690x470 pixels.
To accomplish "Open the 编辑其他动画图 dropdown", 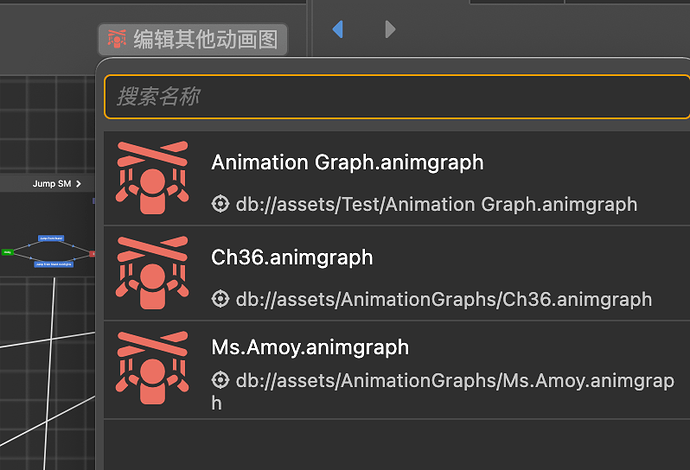I will (x=193, y=40).
